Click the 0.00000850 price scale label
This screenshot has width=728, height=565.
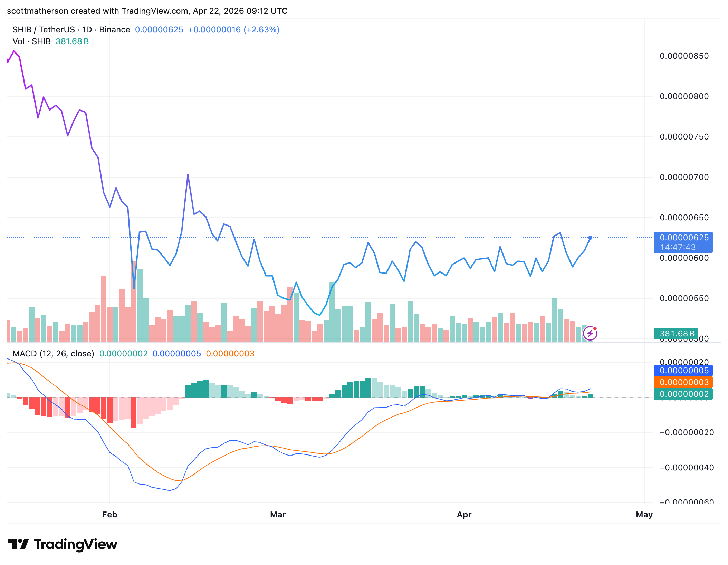(x=684, y=56)
